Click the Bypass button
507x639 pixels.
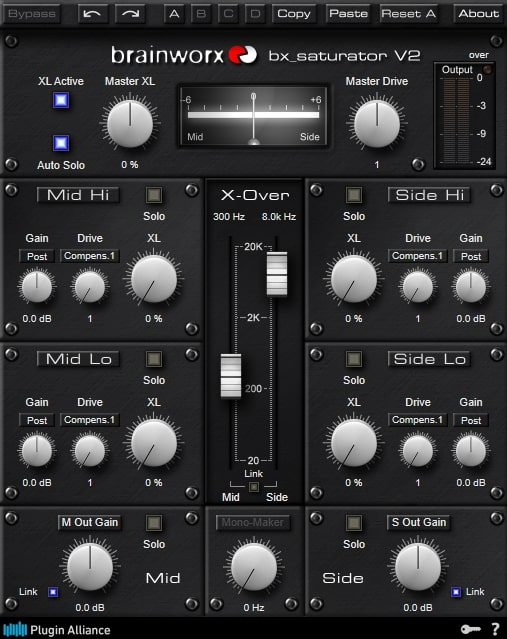coord(32,14)
